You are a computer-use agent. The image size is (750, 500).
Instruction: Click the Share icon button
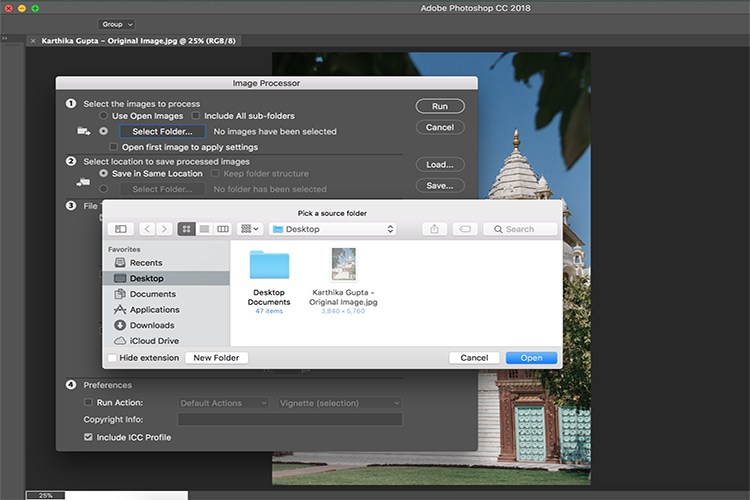(x=434, y=229)
